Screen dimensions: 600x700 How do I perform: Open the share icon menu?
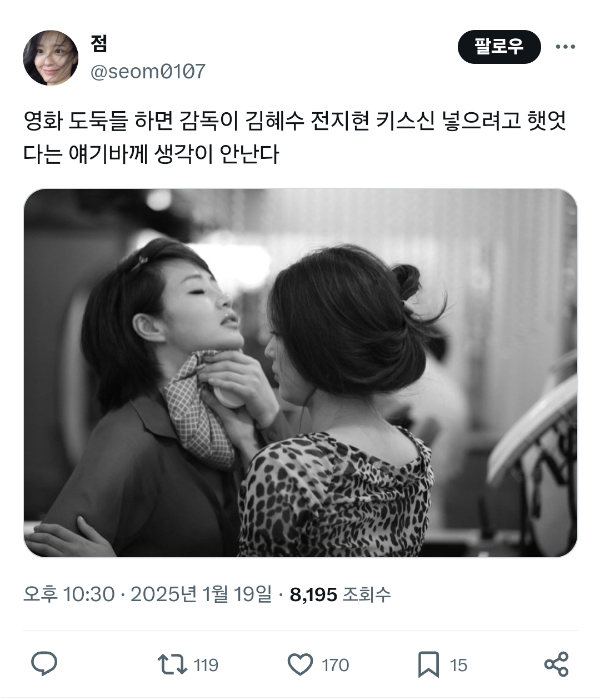556,664
